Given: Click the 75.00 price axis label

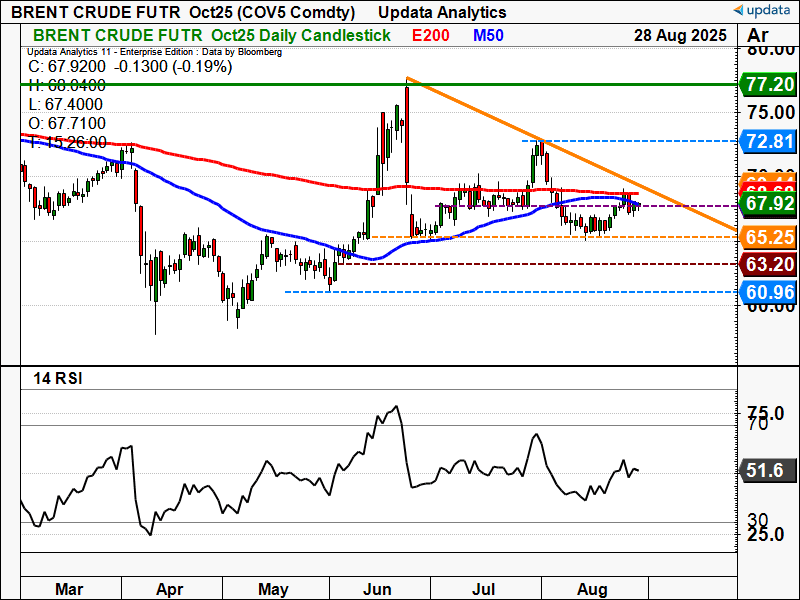Looking at the screenshot, I should point(769,112).
